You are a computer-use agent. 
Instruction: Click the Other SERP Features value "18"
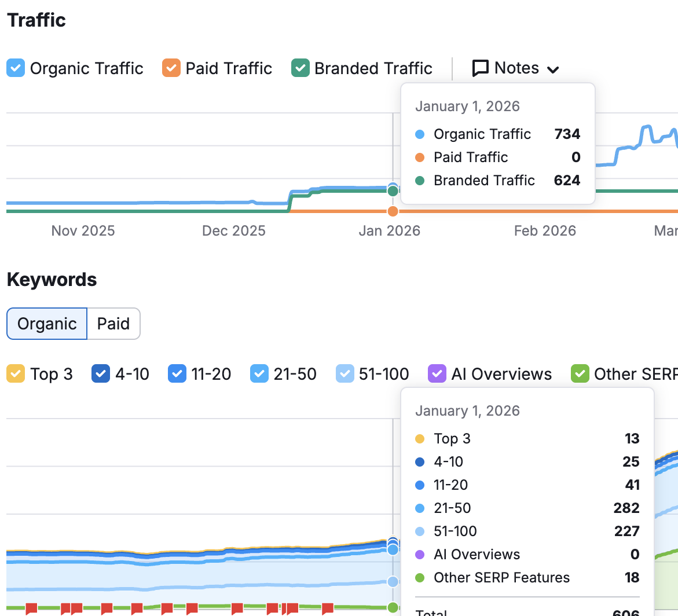tap(632, 578)
